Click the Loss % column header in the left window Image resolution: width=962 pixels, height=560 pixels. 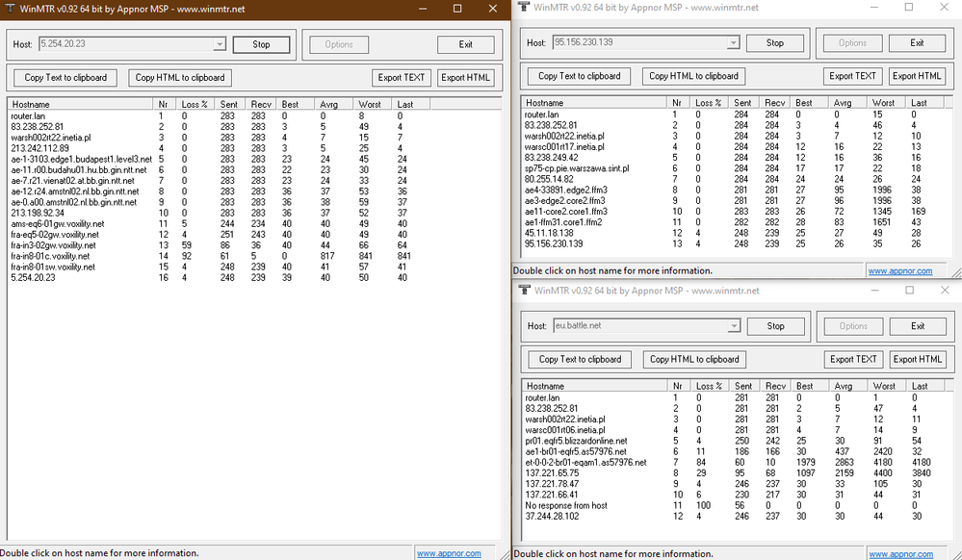(x=195, y=103)
